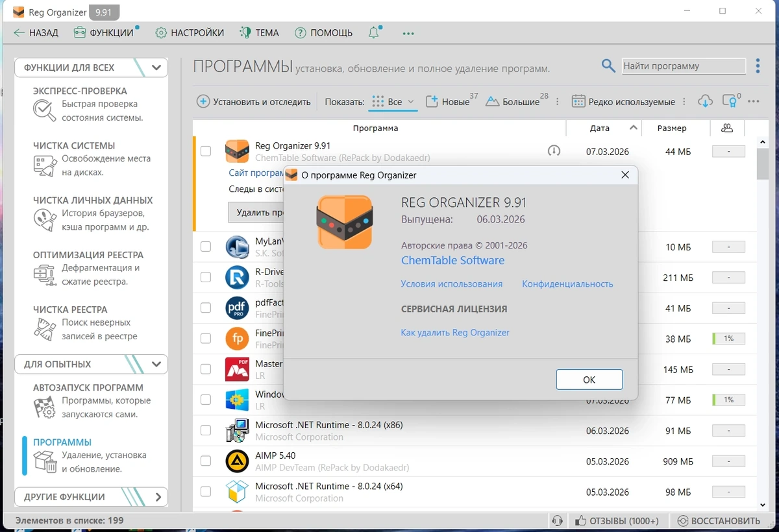Show Редко используемые programs
The image size is (779, 532).
(623, 102)
